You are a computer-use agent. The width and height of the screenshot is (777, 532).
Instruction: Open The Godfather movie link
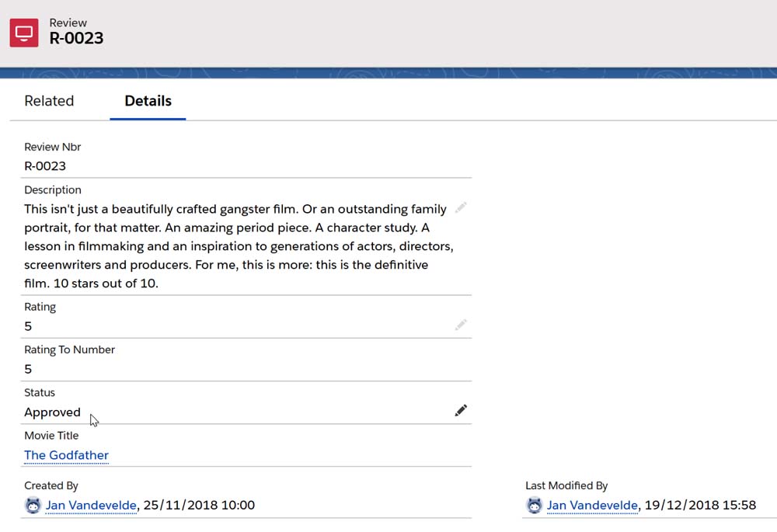pyautogui.click(x=66, y=455)
